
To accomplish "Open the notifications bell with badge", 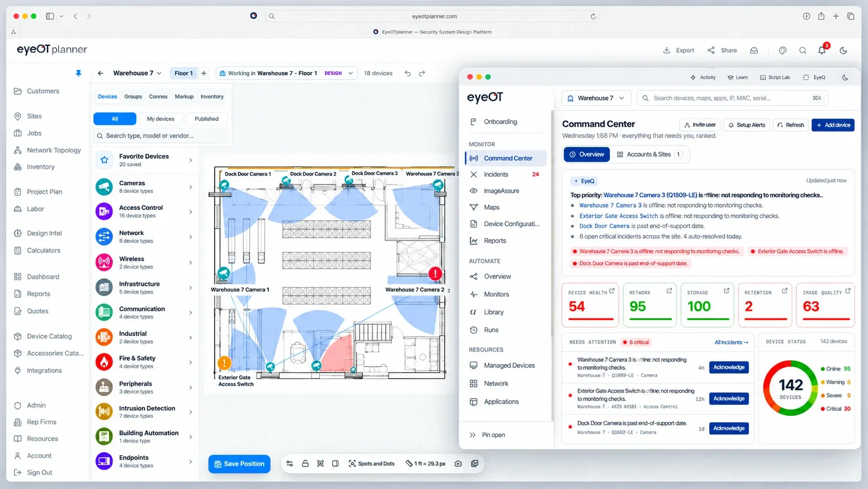I will click(x=822, y=50).
